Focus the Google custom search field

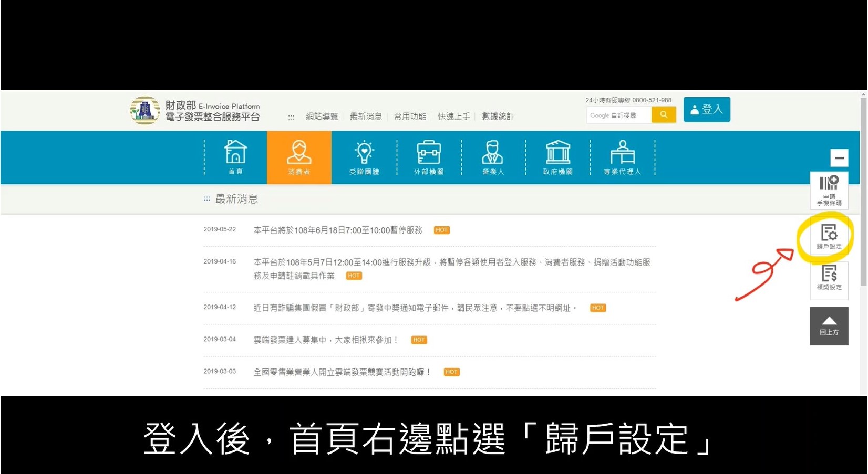618,115
